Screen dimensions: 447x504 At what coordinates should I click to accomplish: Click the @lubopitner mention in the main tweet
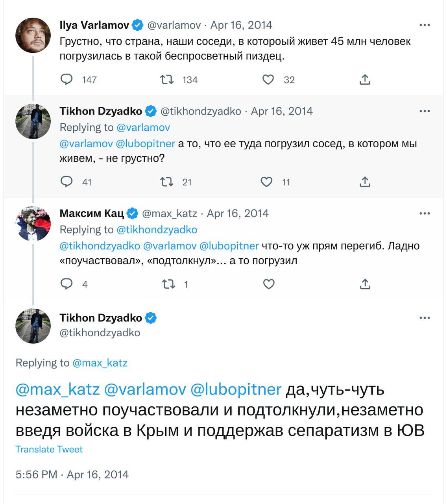(x=236, y=389)
